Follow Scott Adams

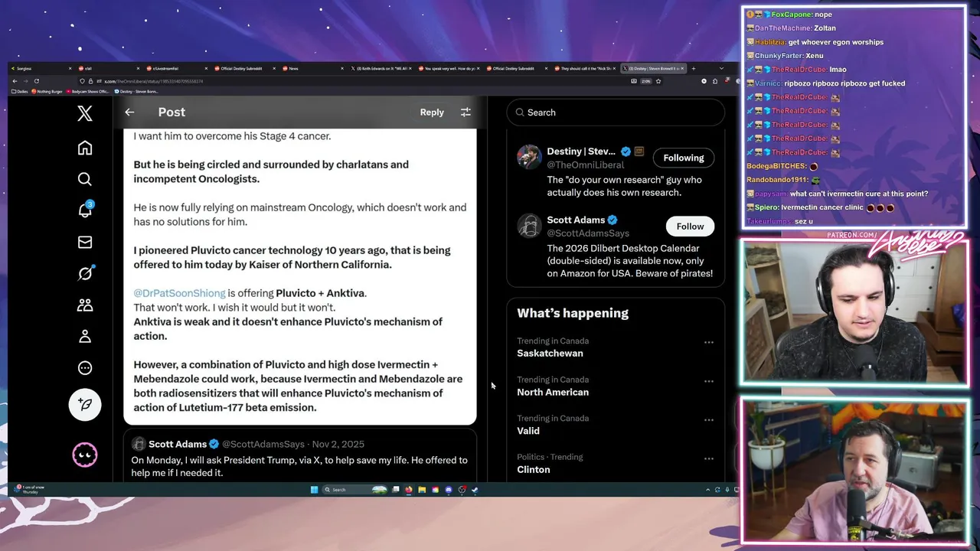point(690,226)
